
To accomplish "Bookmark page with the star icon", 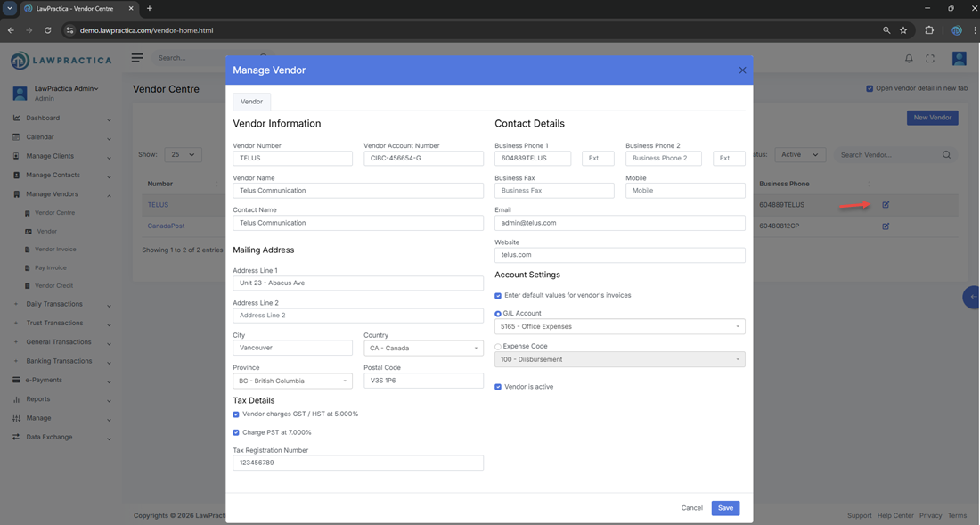I will pyautogui.click(x=903, y=30).
